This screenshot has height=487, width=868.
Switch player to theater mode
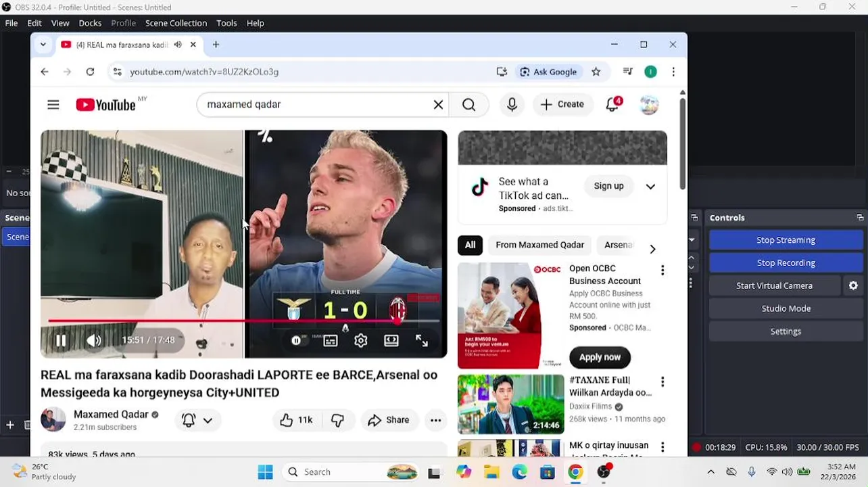(x=391, y=341)
